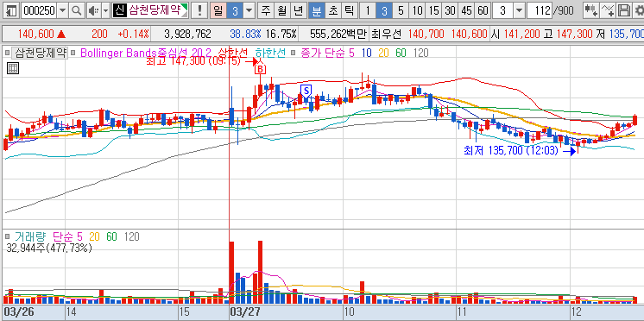Open stock search with the magnifier icon
The image size is (644, 321).
tap(76, 10)
